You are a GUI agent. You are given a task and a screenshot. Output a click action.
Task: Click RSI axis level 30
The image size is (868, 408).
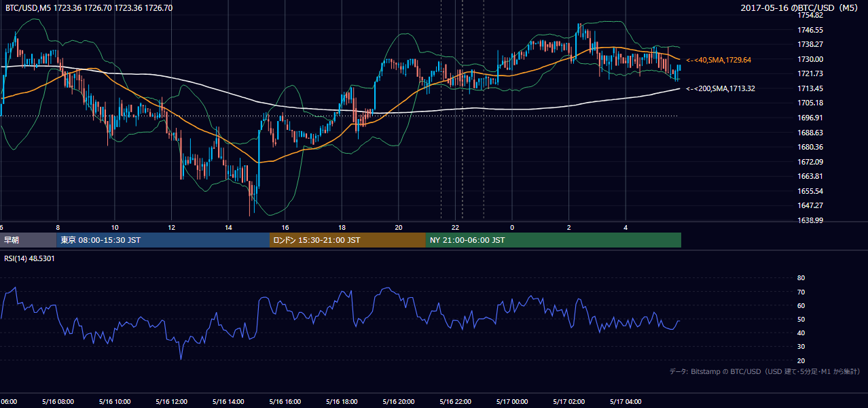point(801,347)
